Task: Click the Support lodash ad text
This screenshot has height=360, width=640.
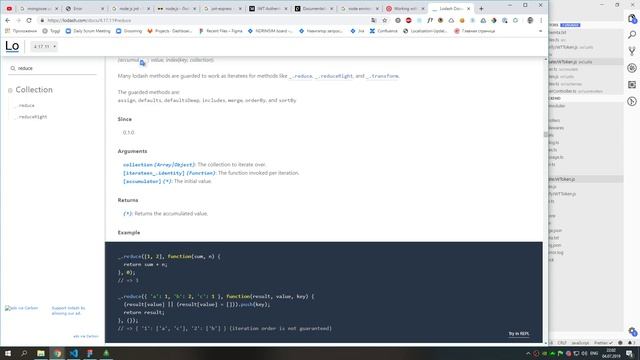Action: click(x=68, y=311)
